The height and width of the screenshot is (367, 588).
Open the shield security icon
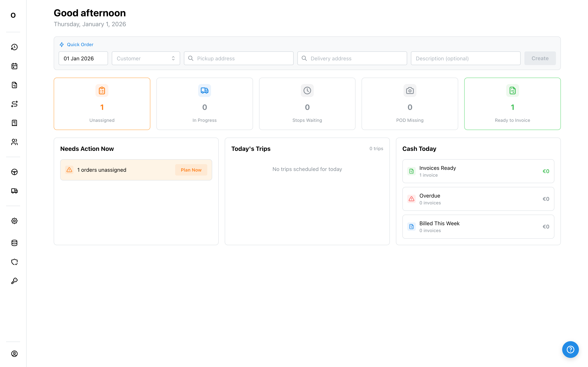pyautogui.click(x=14, y=262)
